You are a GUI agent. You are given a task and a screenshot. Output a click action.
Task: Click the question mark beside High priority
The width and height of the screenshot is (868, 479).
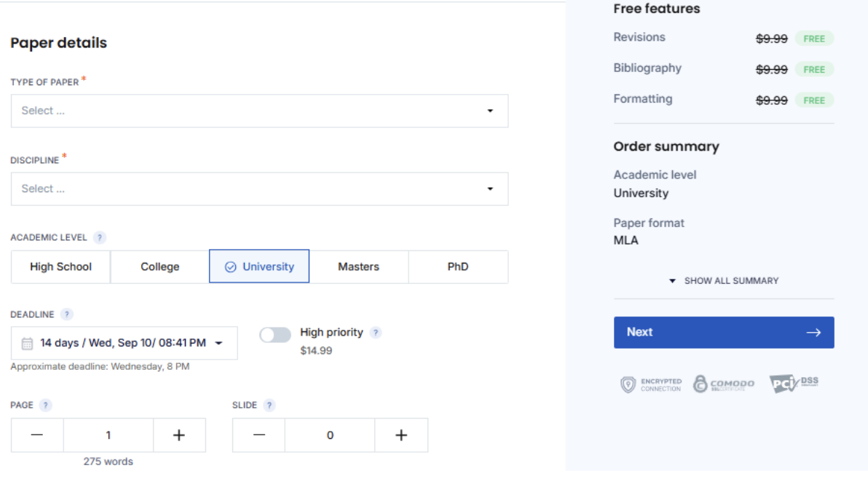[376, 332]
